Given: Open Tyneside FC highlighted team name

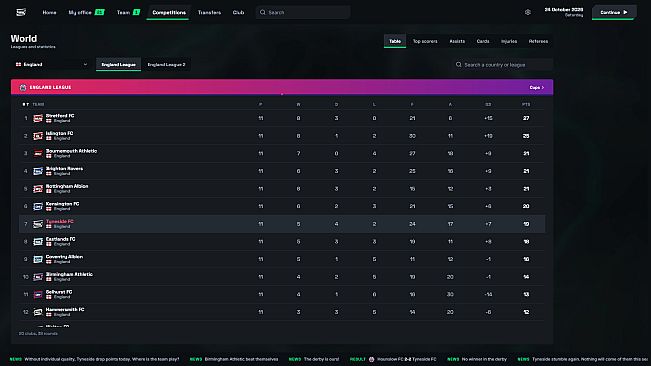Looking at the screenshot, I should 59,222.
